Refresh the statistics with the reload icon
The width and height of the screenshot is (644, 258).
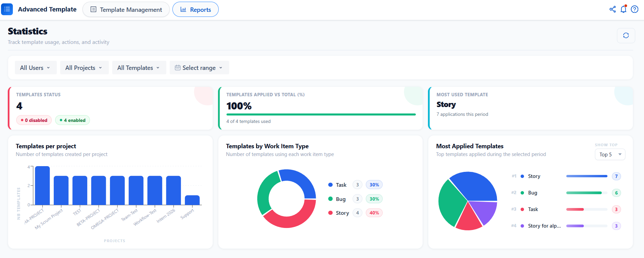(x=626, y=35)
